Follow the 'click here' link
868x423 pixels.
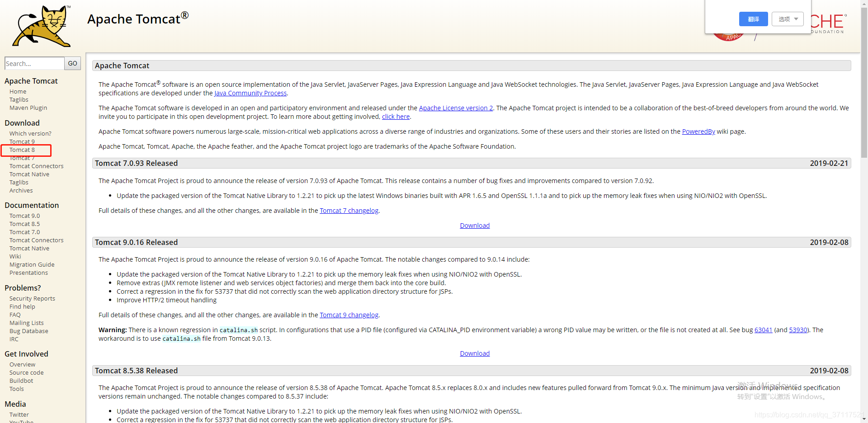396,117
